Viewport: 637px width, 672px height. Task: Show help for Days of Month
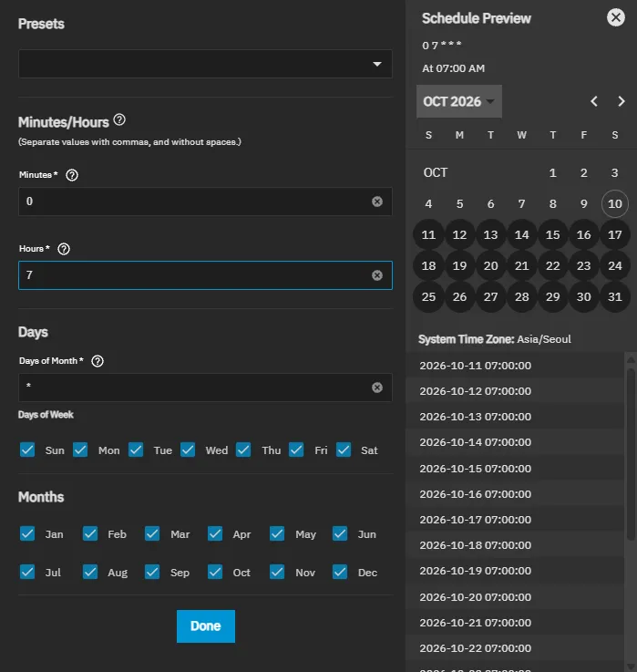click(x=98, y=361)
